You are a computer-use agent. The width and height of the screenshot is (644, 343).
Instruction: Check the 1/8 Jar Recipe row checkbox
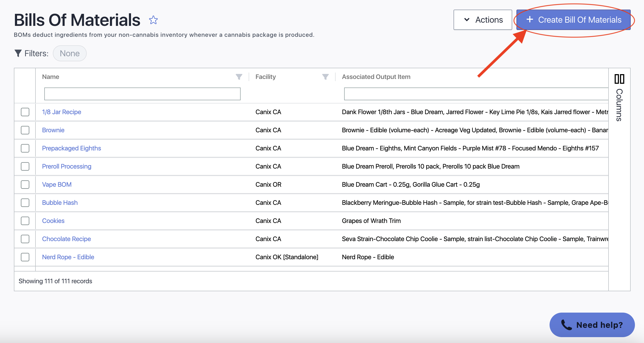[x=25, y=112]
